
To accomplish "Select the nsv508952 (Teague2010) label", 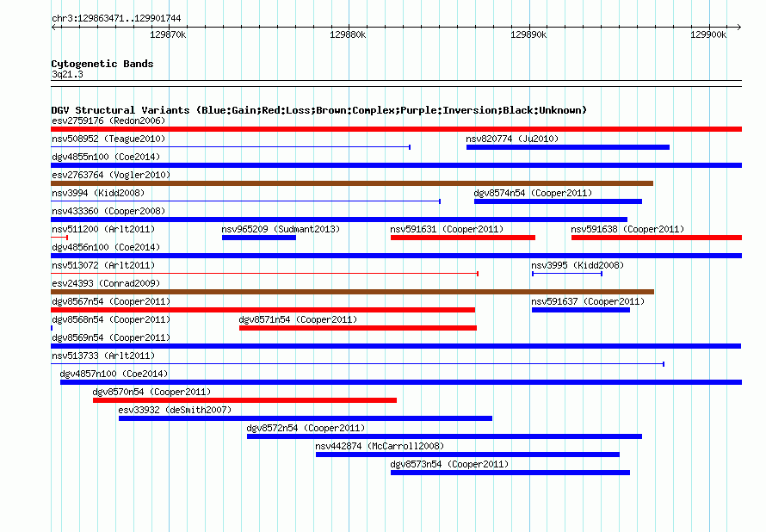I will click(x=108, y=139).
